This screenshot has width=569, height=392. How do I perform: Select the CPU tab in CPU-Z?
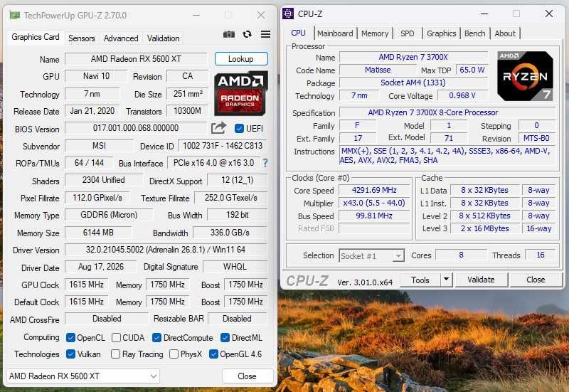coord(298,33)
